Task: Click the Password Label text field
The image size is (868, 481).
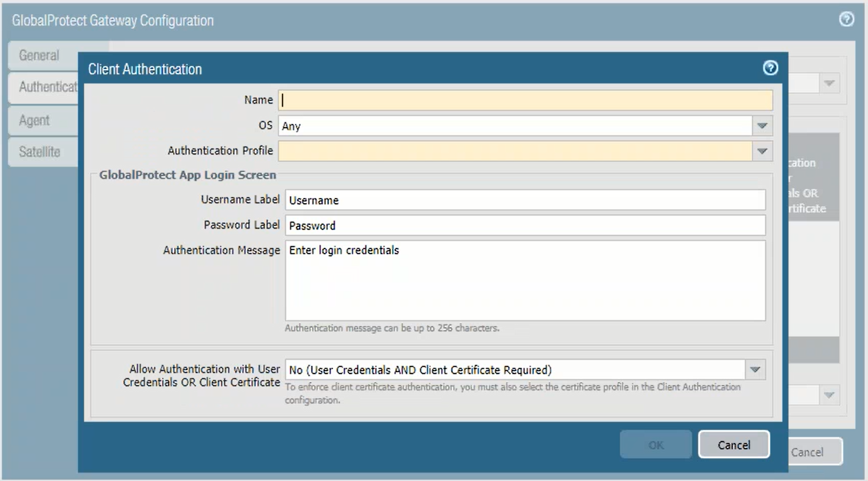Action: pyautogui.click(x=525, y=226)
